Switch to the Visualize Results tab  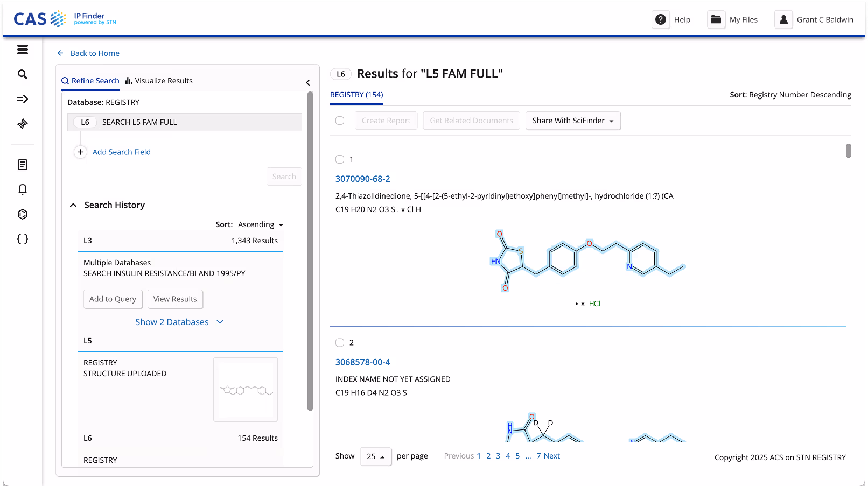(x=159, y=81)
